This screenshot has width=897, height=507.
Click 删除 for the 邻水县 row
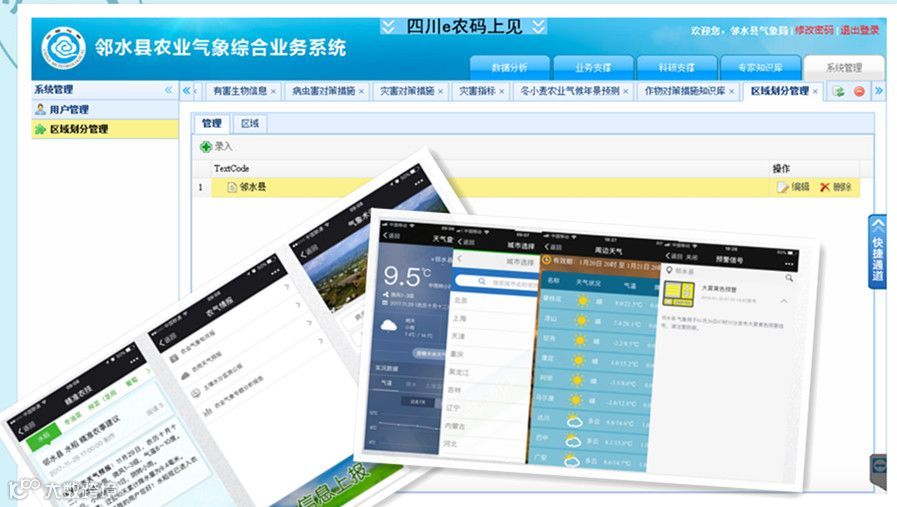(836, 187)
